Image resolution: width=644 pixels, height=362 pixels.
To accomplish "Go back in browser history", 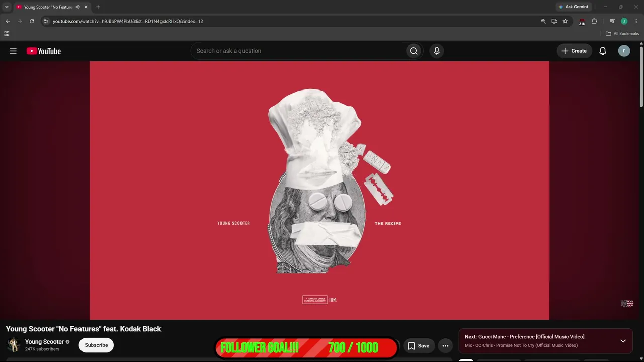I will (8, 21).
